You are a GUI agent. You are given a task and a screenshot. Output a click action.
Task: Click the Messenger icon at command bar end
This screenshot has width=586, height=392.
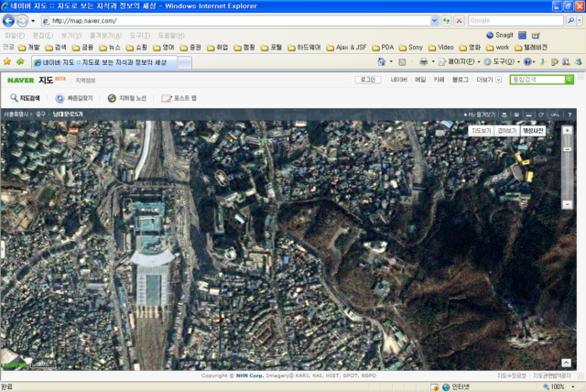pyautogui.click(x=578, y=62)
